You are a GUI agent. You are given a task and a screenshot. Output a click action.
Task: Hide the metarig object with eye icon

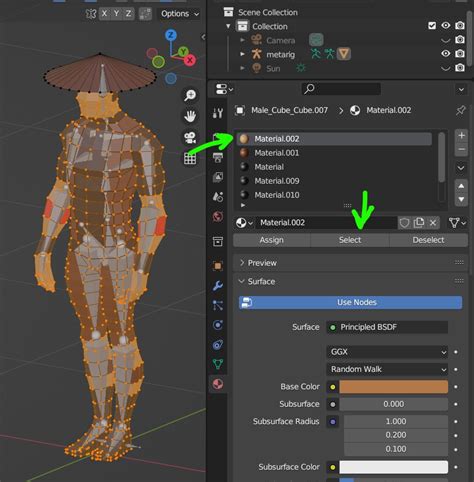coord(446,54)
